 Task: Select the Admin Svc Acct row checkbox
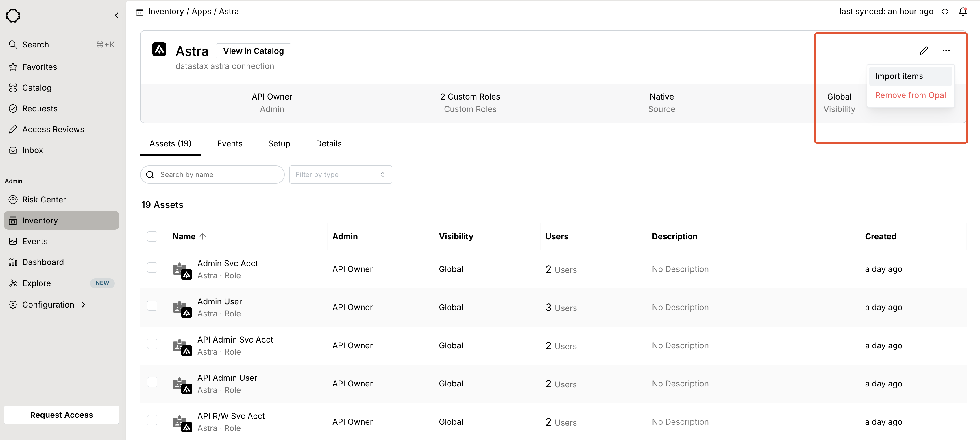click(x=152, y=267)
